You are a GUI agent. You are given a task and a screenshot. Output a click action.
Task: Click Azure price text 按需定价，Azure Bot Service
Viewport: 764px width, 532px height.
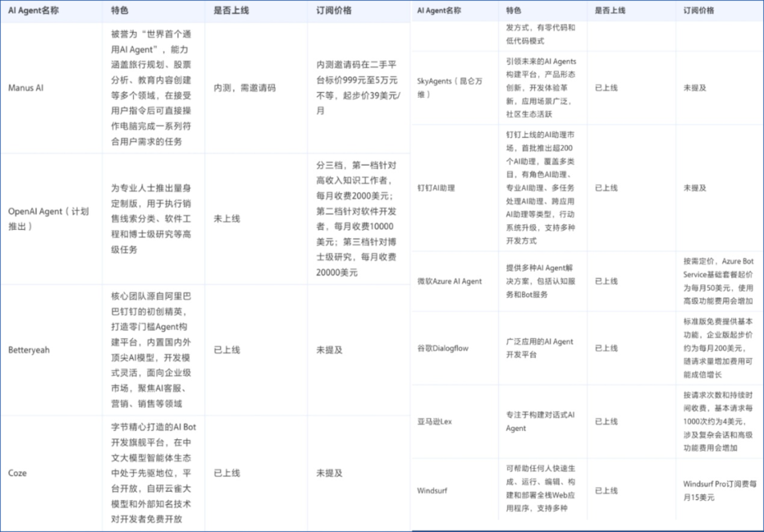718,281
